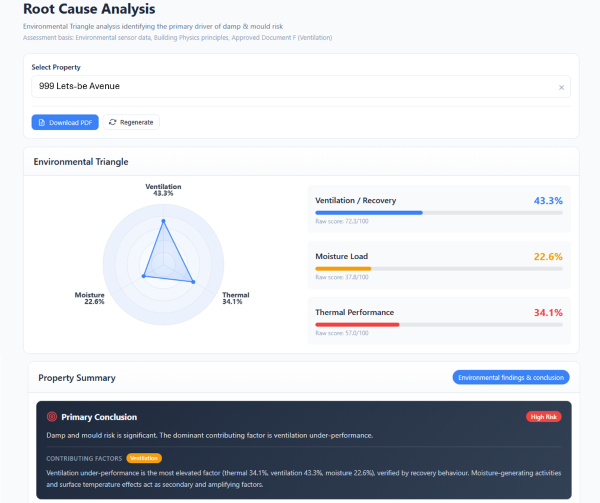Click the refresh icon in Regenerate button

(113, 122)
